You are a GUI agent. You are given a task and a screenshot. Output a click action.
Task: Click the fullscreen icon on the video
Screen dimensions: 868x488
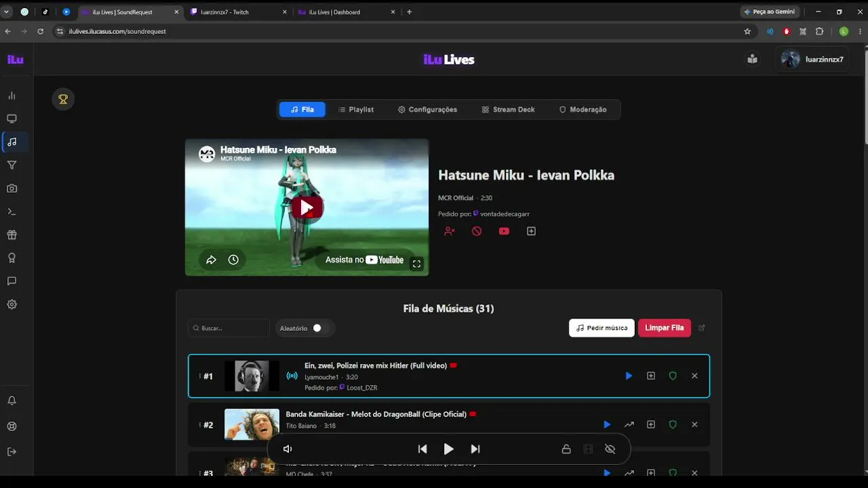(417, 264)
